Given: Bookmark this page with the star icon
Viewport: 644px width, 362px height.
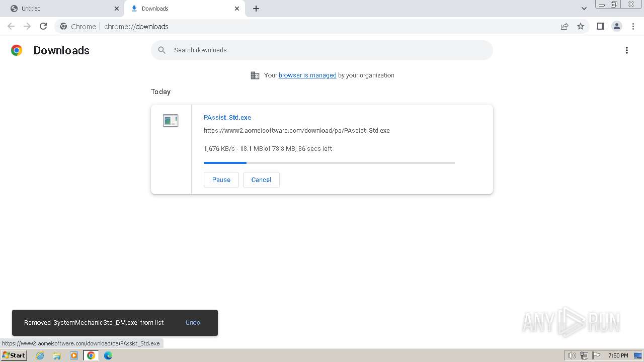Looking at the screenshot, I should [581, 26].
